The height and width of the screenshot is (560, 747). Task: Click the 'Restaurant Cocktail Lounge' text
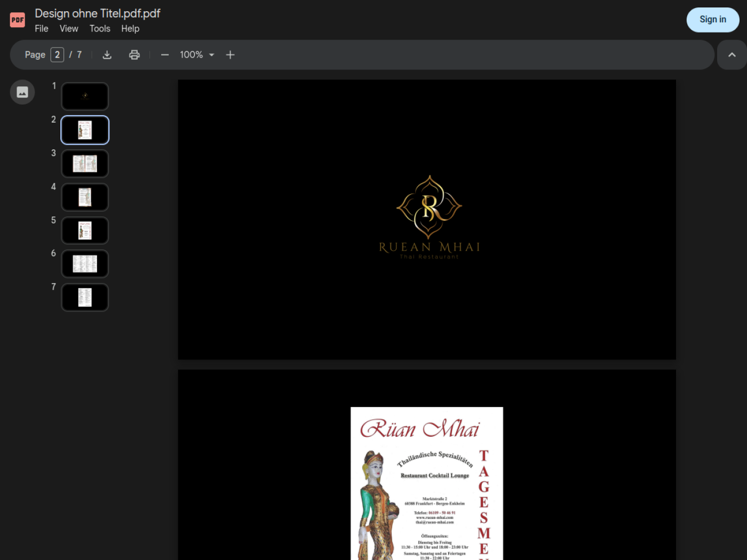pyautogui.click(x=435, y=475)
